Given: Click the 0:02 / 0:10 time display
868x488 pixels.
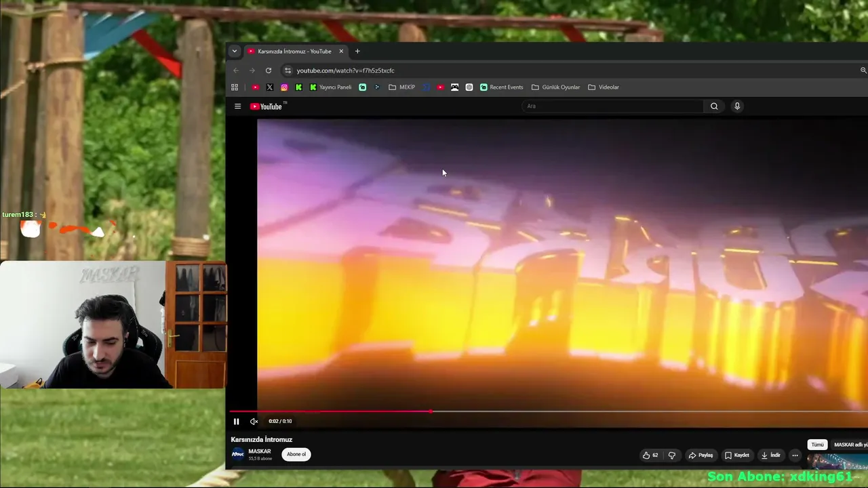Looking at the screenshot, I should click(x=280, y=422).
